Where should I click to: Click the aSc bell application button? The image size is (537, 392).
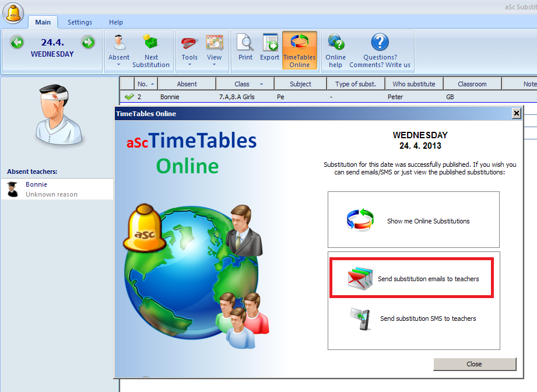point(13,13)
